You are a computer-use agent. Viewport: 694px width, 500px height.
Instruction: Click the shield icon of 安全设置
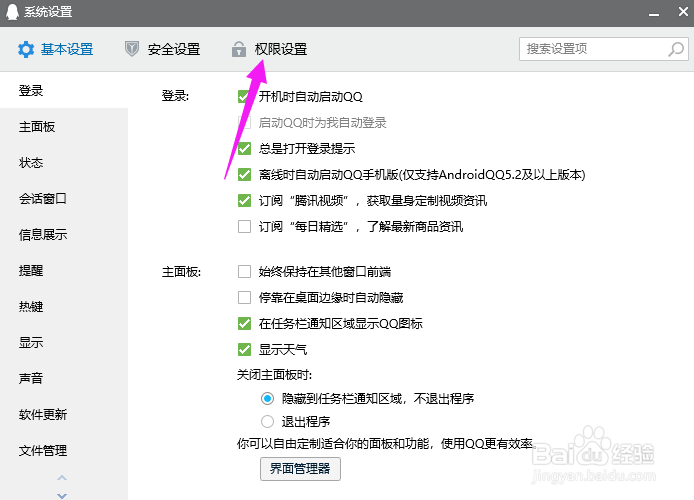pos(131,49)
